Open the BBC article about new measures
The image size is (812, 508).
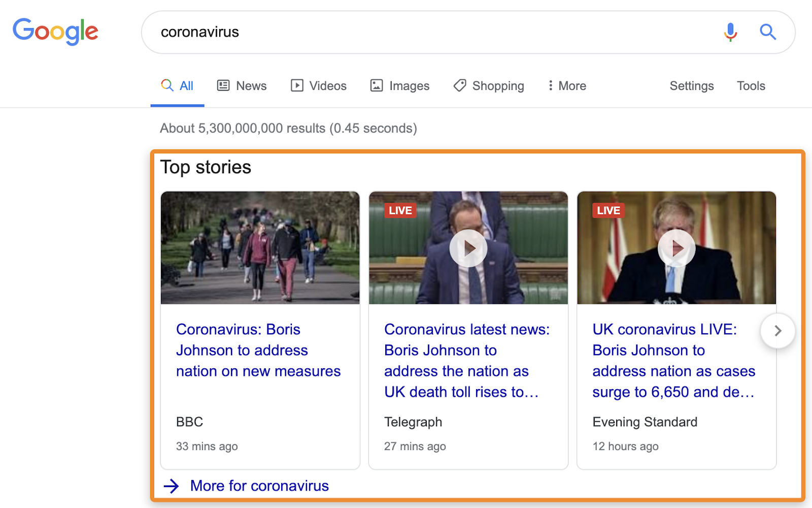coord(258,350)
